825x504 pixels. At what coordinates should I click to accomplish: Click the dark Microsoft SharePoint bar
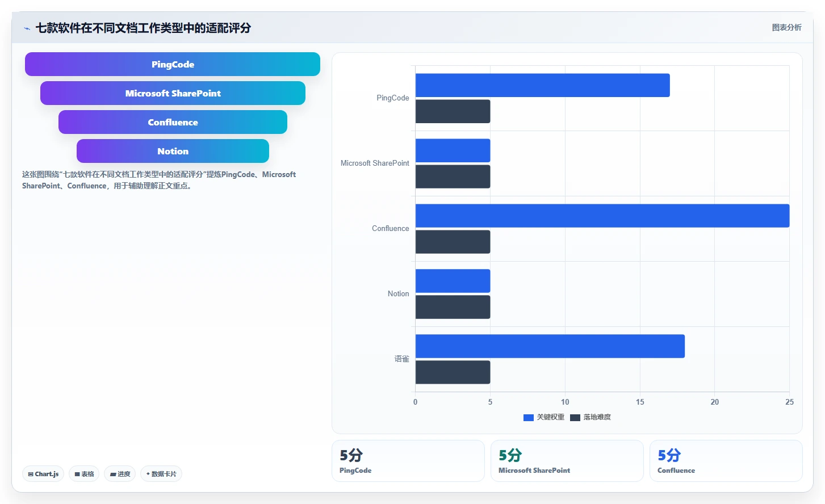pos(453,177)
